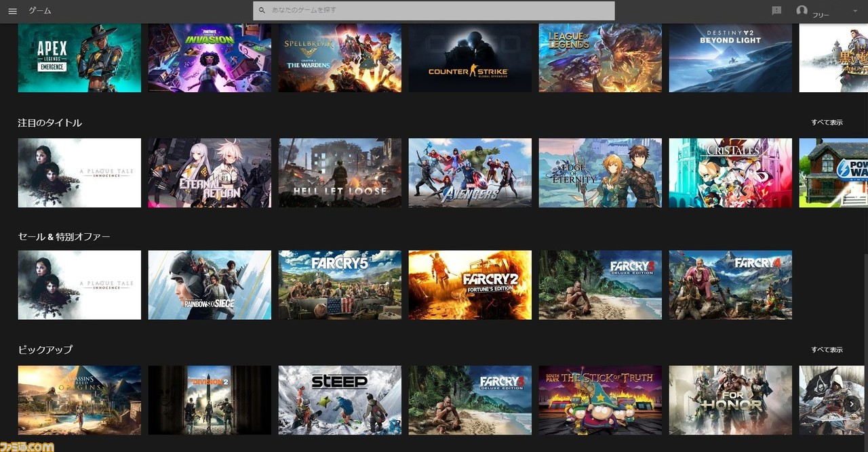868x452 pixels.
Task: Open the hamburger navigation menu
Action: click(12, 11)
